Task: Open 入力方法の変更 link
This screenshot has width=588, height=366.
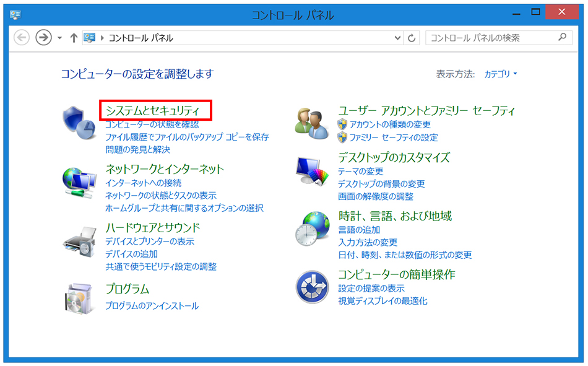Action: pos(368,242)
